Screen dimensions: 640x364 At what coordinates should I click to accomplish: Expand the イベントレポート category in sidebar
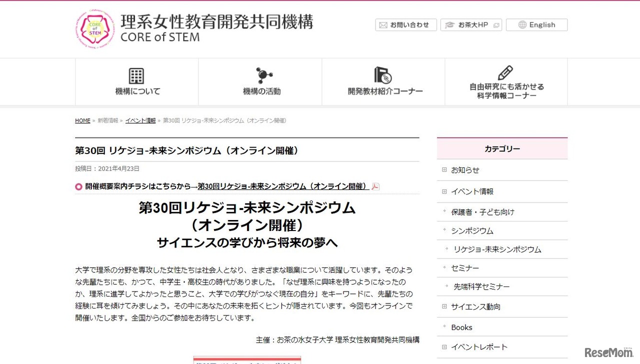[x=478, y=346]
